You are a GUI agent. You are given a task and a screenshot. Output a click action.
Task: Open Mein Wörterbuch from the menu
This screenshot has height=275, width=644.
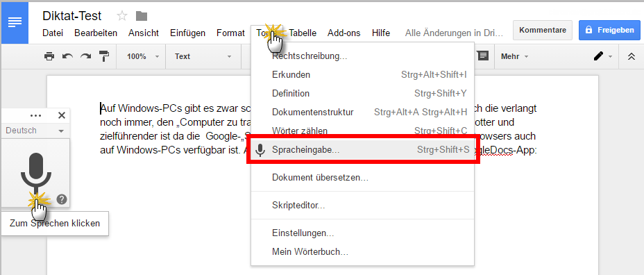pyautogui.click(x=363, y=251)
